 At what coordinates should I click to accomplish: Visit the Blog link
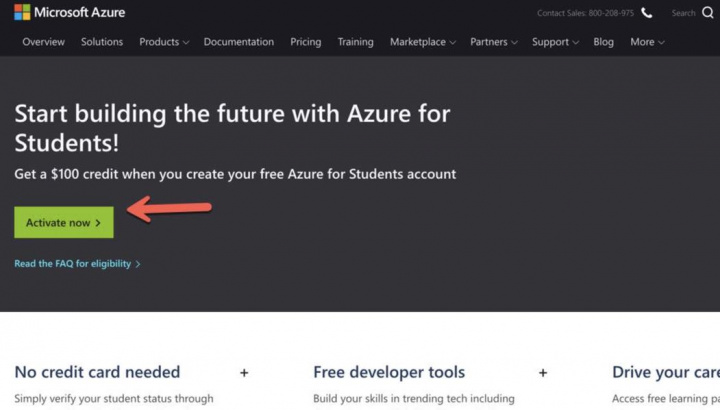603,42
